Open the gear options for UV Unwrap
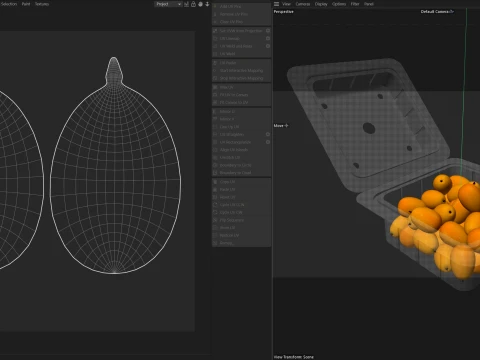The height and width of the screenshot is (360, 480). point(268,38)
